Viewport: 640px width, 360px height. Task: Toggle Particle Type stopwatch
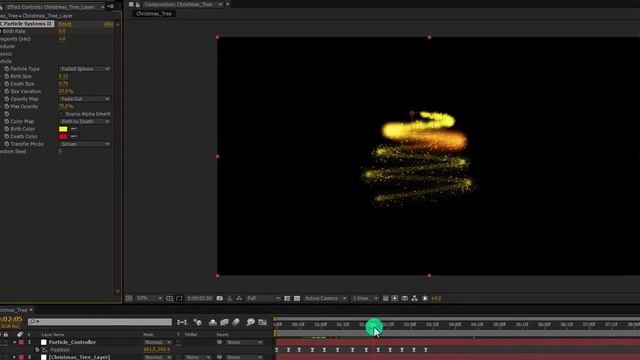coord(7,69)
